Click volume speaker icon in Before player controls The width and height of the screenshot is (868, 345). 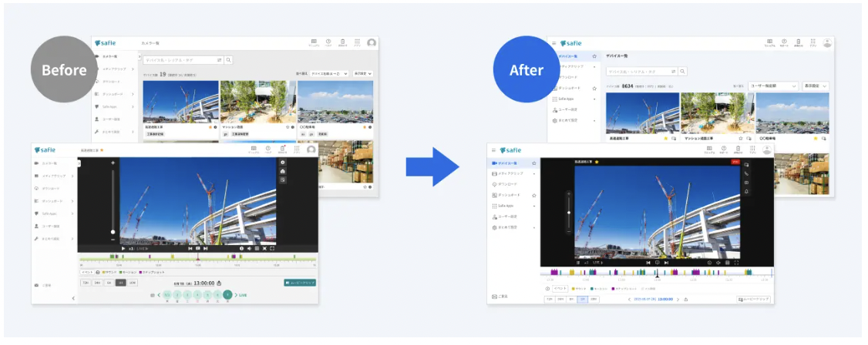click(x=249, y=248)
